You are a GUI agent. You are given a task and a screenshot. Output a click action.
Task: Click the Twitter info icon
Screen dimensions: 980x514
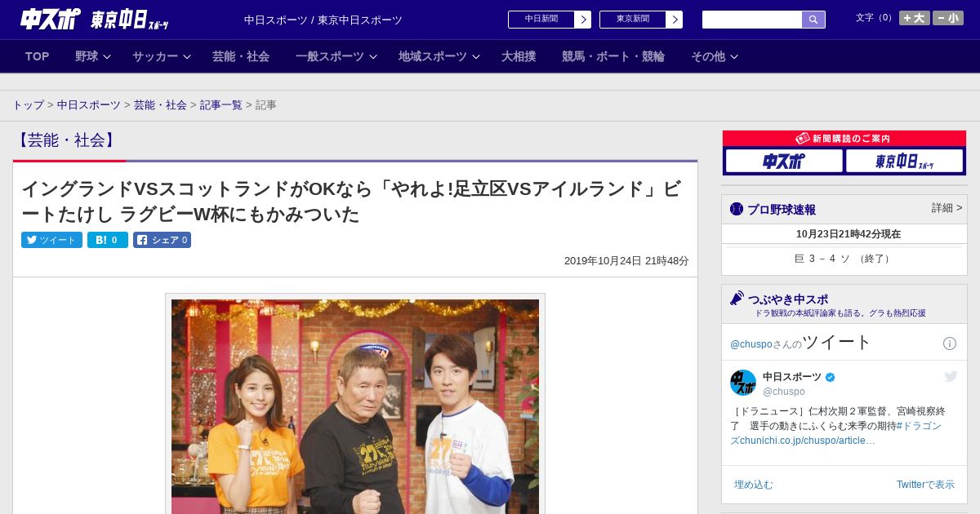click(950, 343)
